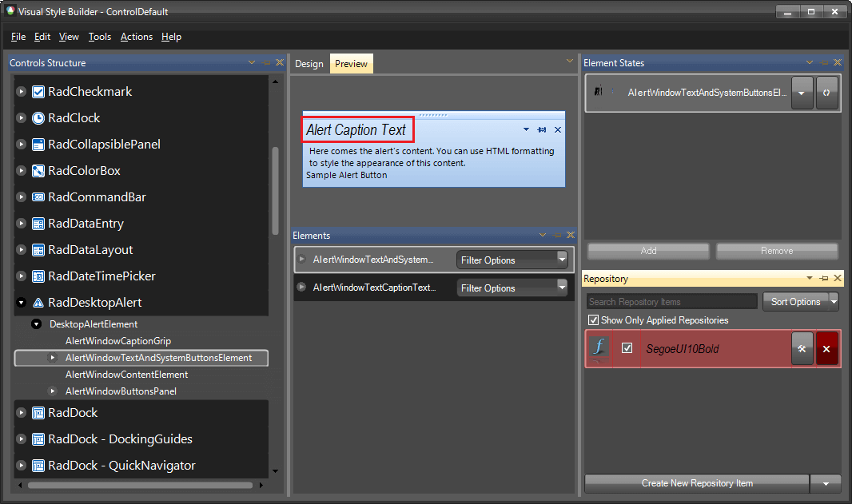Disable Show Only Applied Repositories
The width and height of the screenshot is (852, 504).
[x=592, y=319]
